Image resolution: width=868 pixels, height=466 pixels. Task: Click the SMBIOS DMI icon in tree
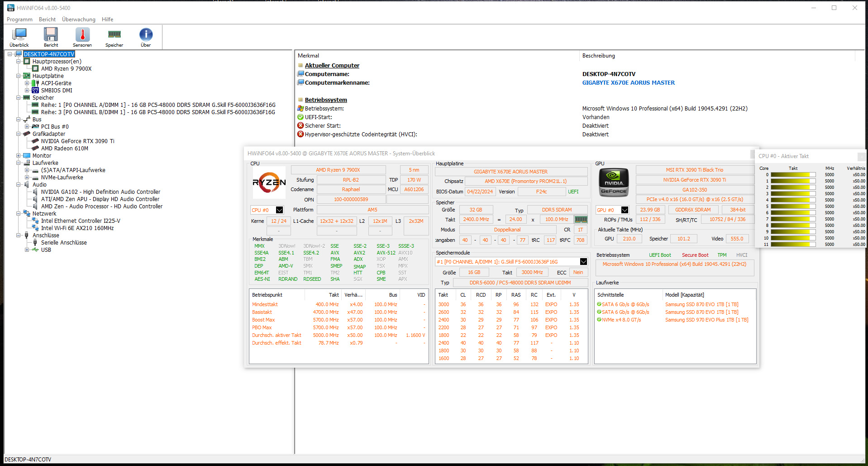point(35,90)
